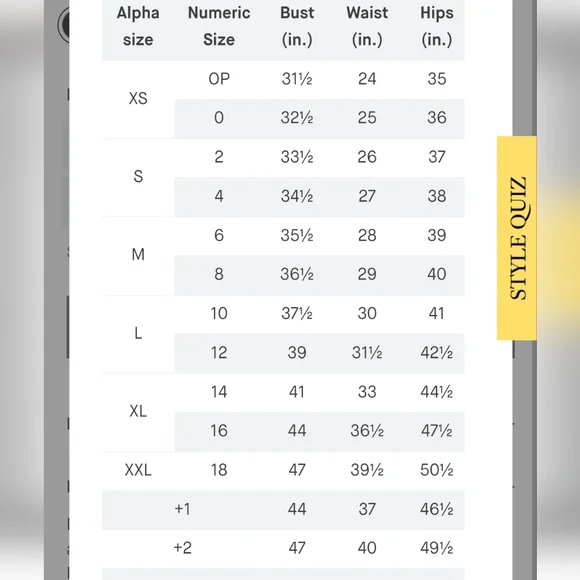Click the Numeric Size column header
This screenshot has width=580, height=580.
(x=219, y=27)
